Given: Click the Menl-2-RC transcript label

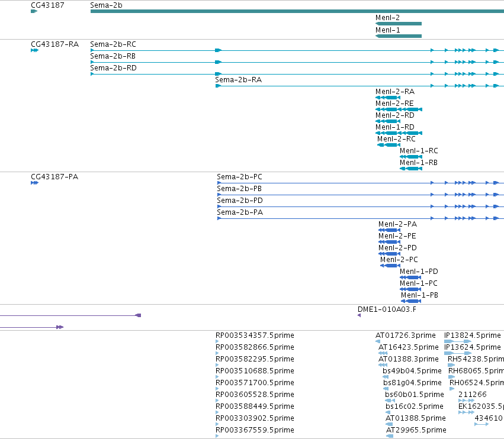Looking at the screenshot, I should [x=396, y=139].
